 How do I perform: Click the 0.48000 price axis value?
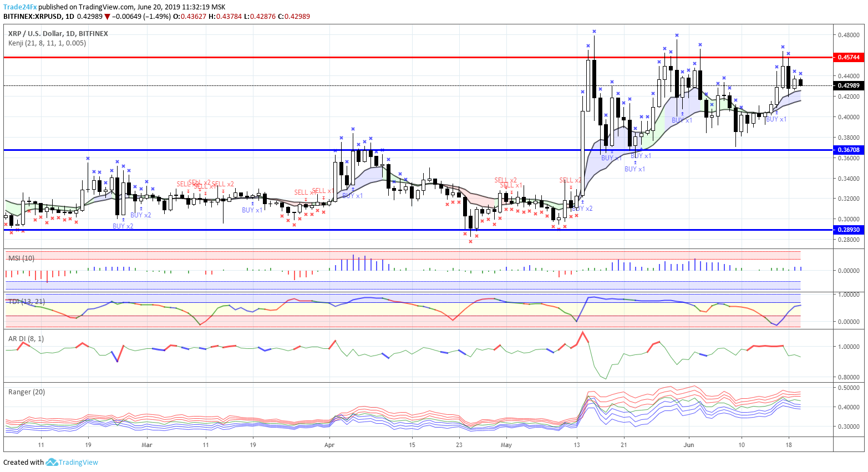tap(849, 35)
